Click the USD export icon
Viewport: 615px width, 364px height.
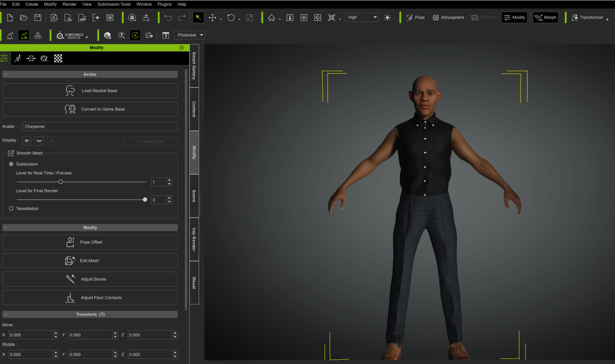pos(82,18)
